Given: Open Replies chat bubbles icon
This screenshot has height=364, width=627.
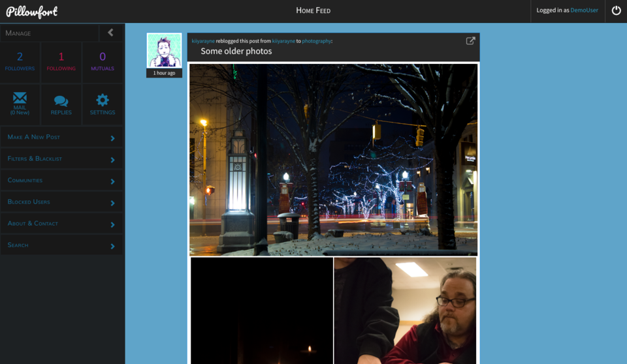Looking at the screenshot, I should pos(61,101).
